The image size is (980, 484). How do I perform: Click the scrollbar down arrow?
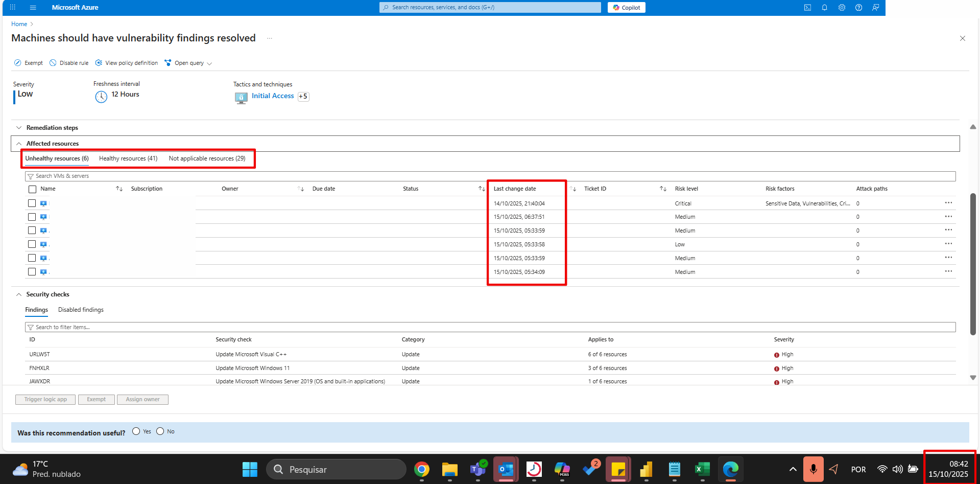click(x=973, y=378)
